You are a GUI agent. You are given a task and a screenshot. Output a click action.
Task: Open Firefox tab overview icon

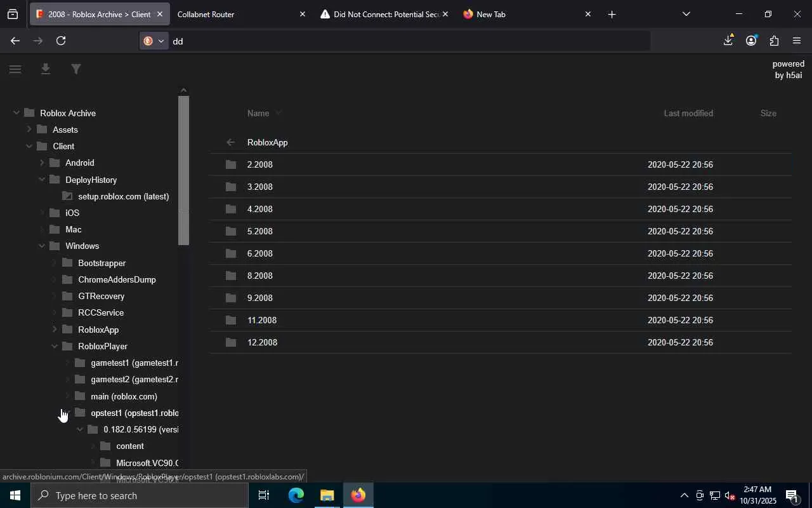[13, 14]
